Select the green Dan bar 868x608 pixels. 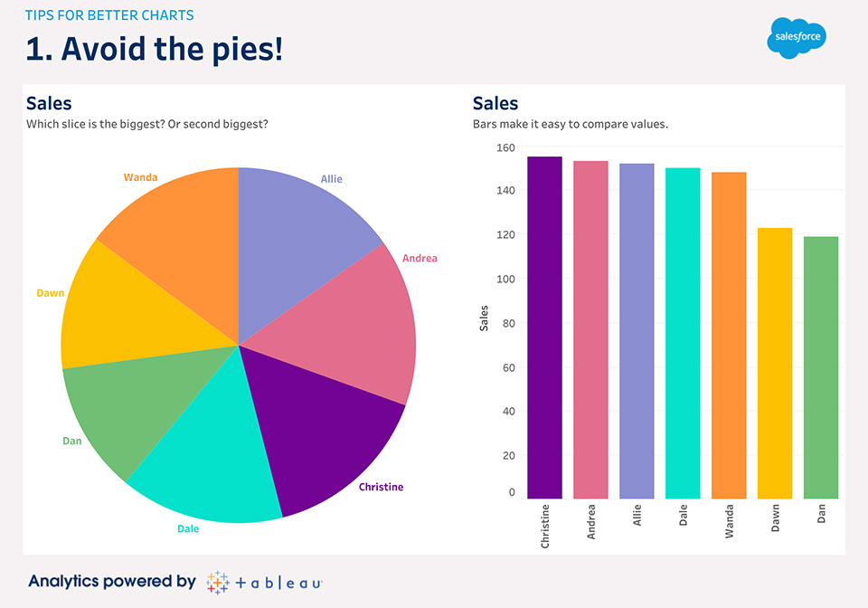[821, 367]
